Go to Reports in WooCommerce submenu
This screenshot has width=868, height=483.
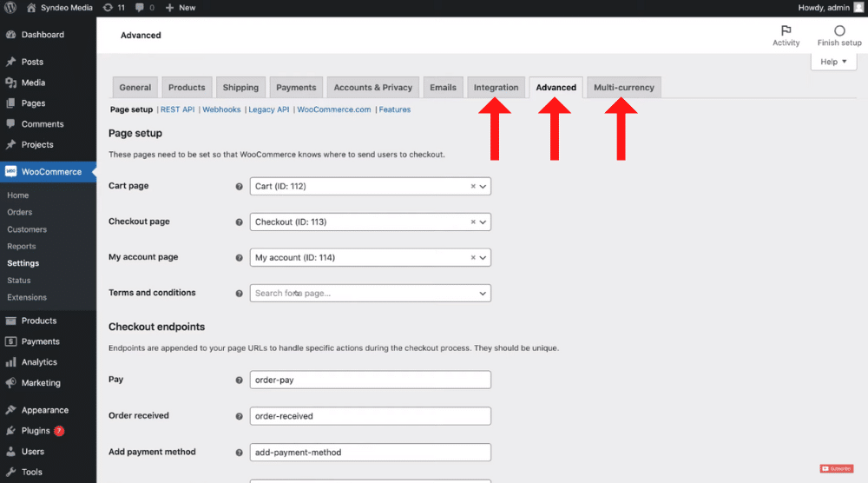click(22, 247)
